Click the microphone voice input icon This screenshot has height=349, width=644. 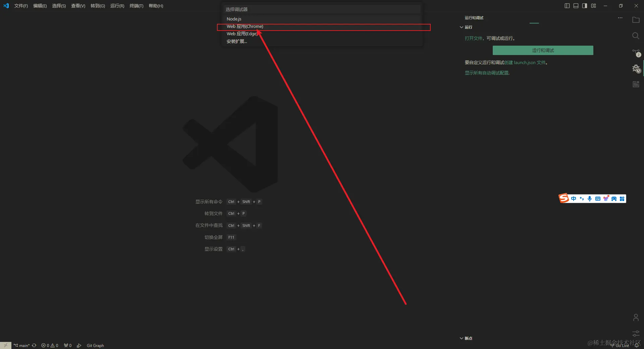pyautogui.click(x=590, y=199)
